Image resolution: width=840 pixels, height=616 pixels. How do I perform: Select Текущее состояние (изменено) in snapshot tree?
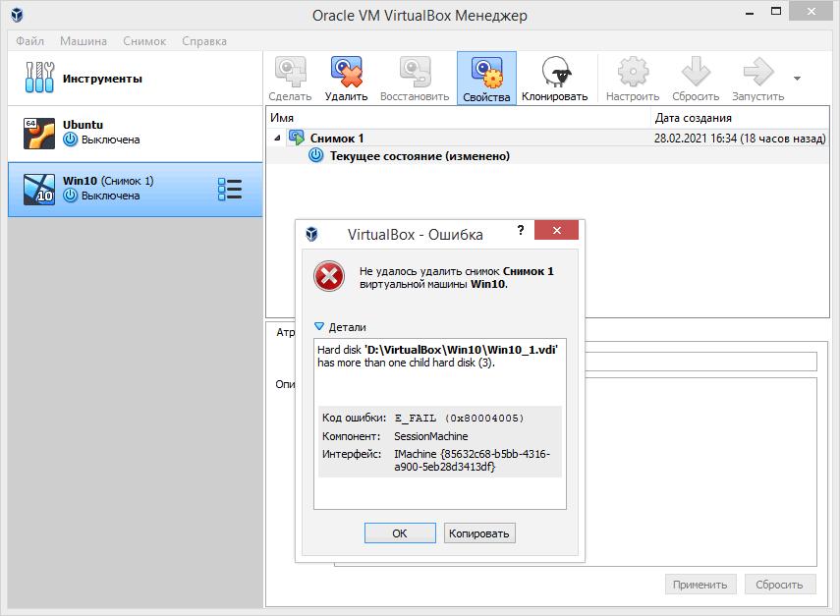tap(419, 156)
